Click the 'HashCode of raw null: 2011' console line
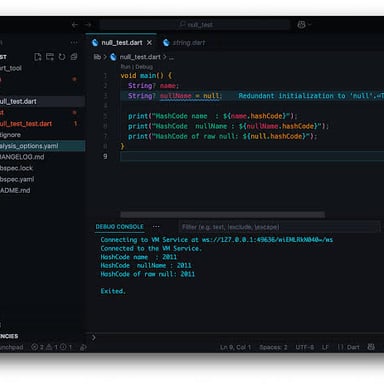This screenshot has height=384, width=384. pos(148,274)
